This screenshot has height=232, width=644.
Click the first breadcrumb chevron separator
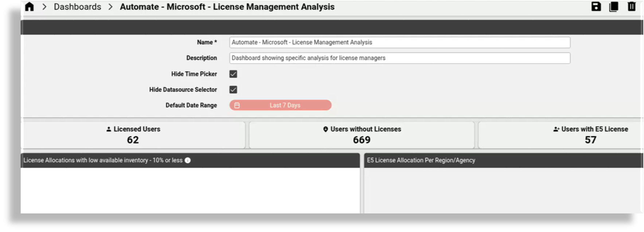point(44,7)
